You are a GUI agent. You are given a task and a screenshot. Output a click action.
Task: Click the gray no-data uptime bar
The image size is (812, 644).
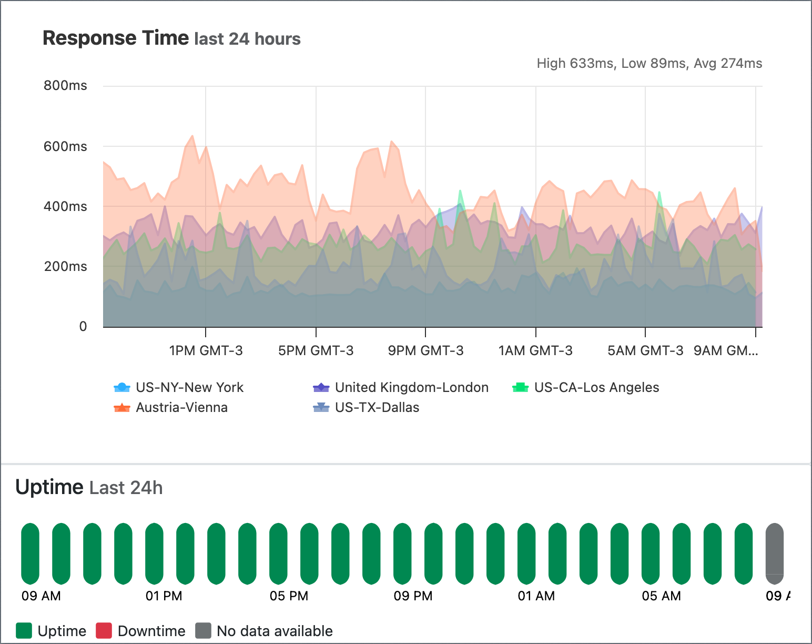pos(775,554)
